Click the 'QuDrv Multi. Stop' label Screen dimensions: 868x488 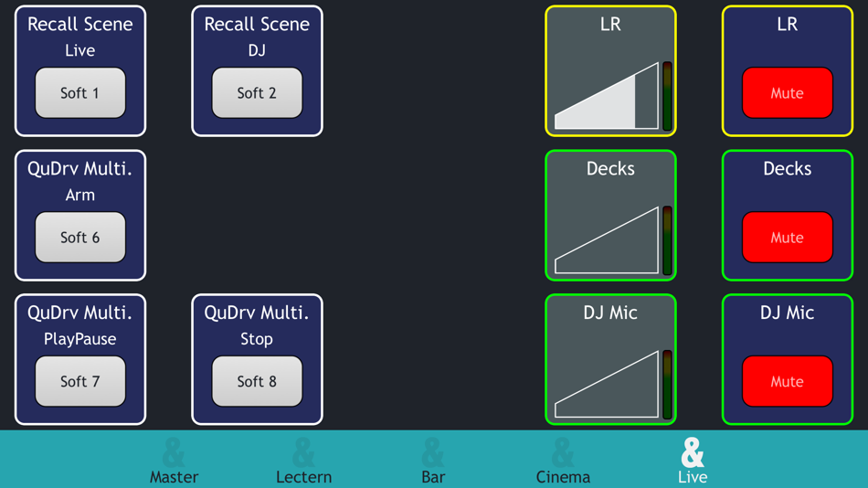(257, 325)
